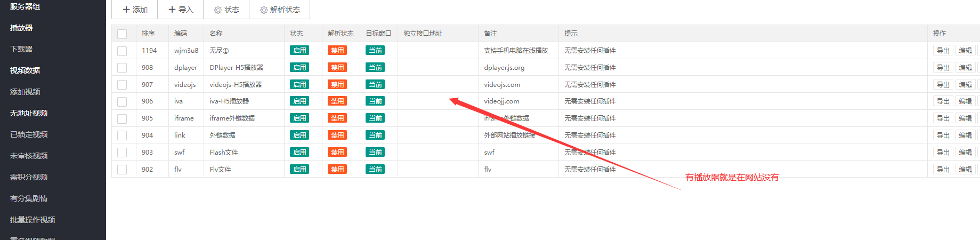Click the 编码 column header
The height and width of the screenshot is (240, 980).
click(x=181, y=34)
